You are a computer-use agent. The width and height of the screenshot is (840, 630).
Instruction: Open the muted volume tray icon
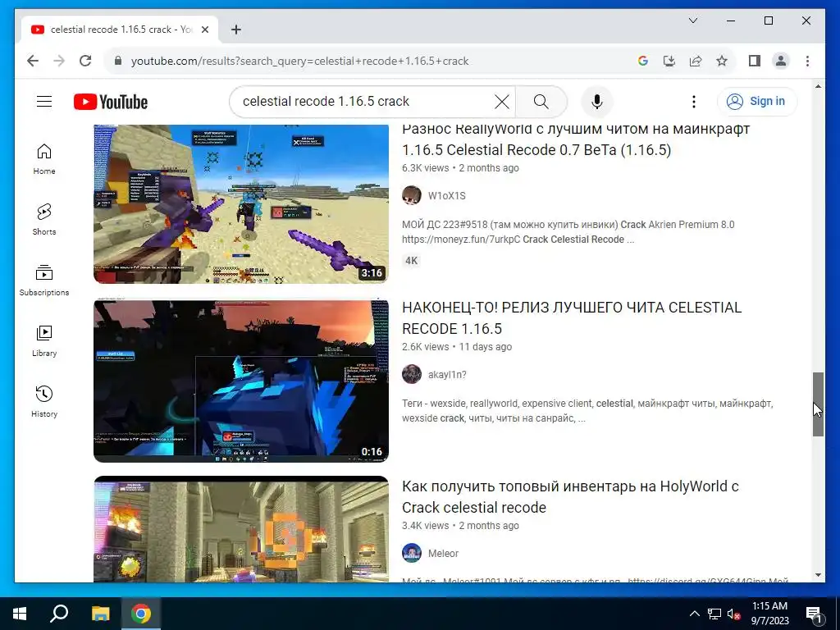pos(733,614)
